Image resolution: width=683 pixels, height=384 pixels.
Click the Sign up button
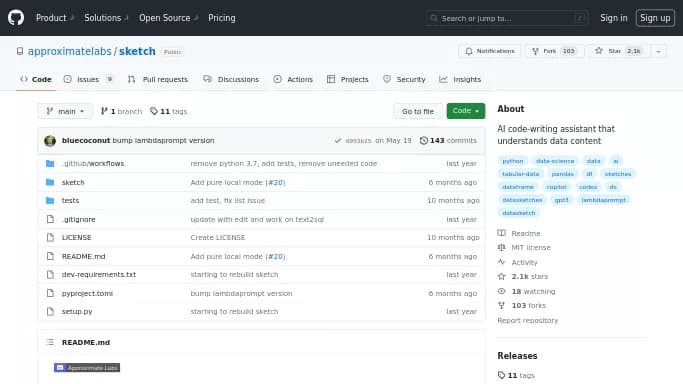tap(655, 18)
